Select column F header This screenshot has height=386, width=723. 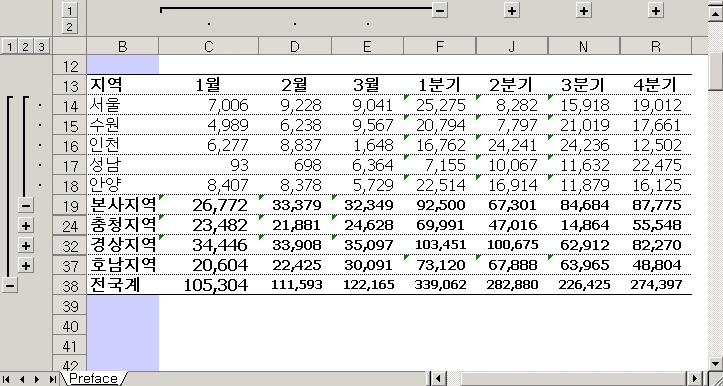[x=439, y=46]
